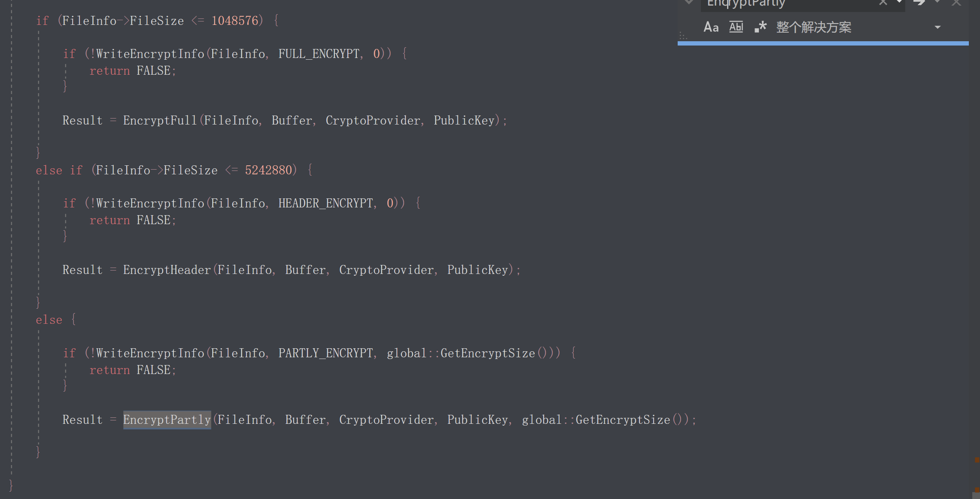
Task: Clear the search text with X icon
Action: tap(883, 3)
